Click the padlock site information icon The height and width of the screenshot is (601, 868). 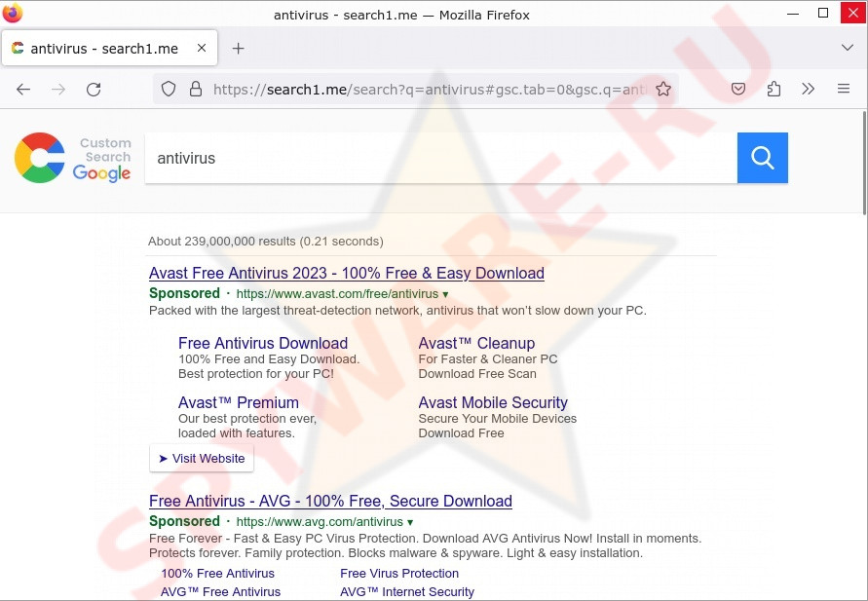(196, 89)
